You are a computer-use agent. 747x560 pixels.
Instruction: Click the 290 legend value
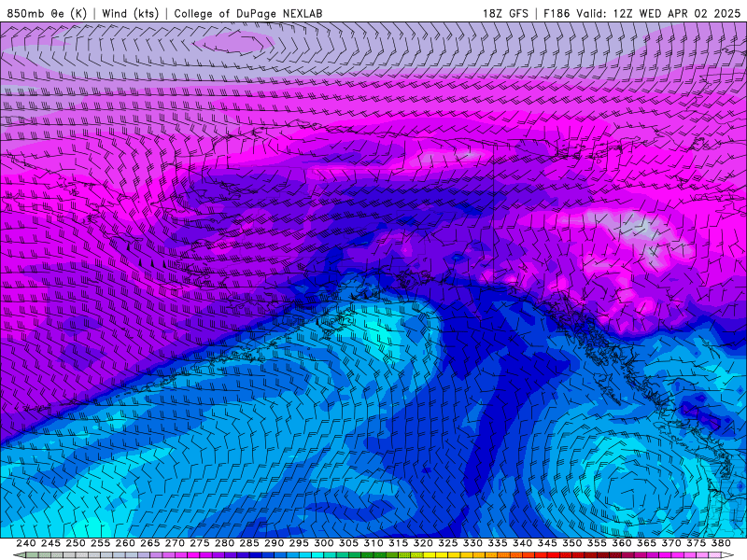point(274,543)
